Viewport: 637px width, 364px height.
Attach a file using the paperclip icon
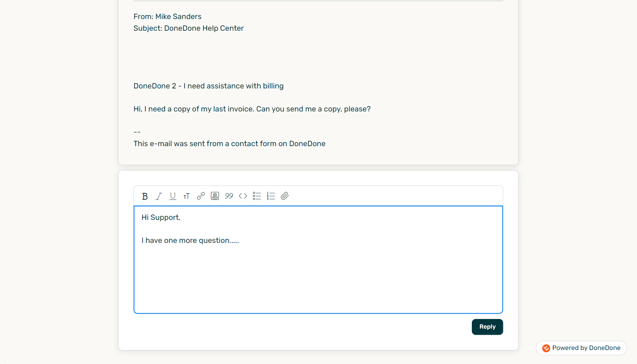pyautogui.click(x=285, y=196)
